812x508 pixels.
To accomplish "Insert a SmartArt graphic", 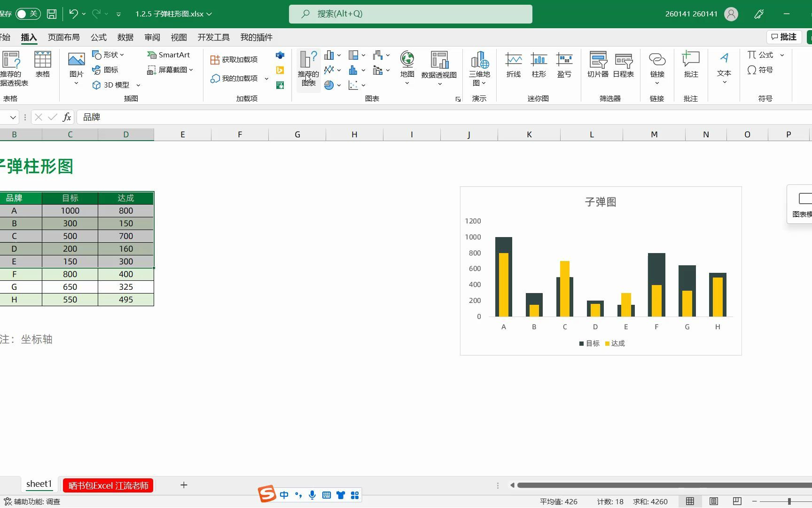I will pos(169,55).
